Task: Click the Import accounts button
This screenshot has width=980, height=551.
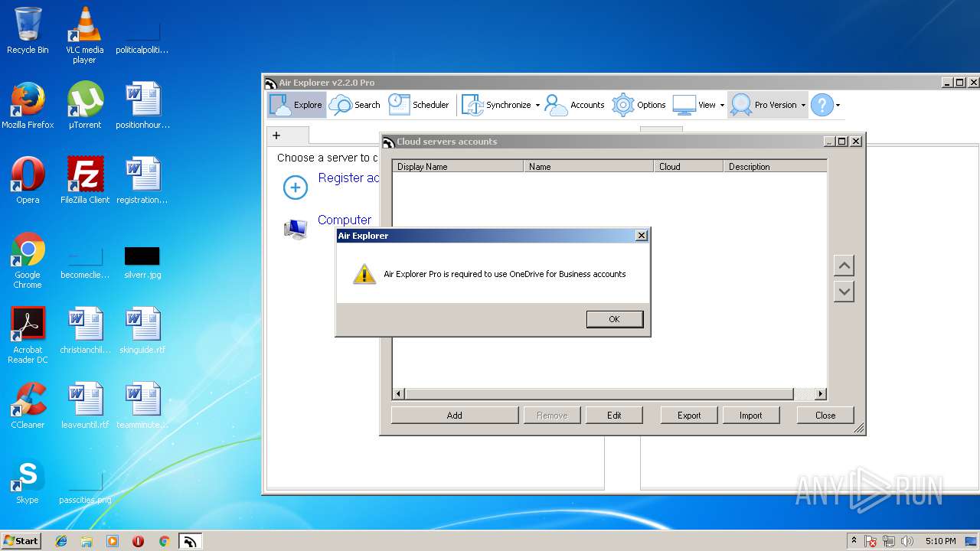Action: 750,415
